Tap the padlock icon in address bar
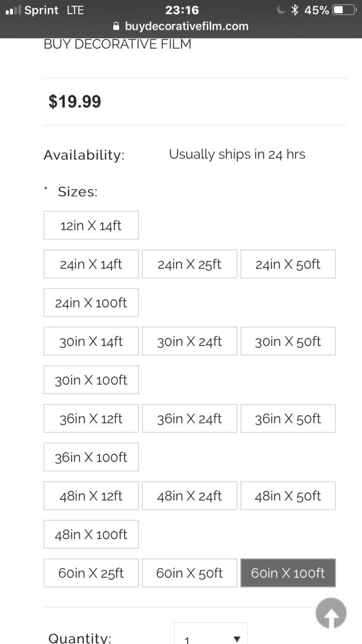The width and height of the screenshot is (362, 644). coord(117,26)
